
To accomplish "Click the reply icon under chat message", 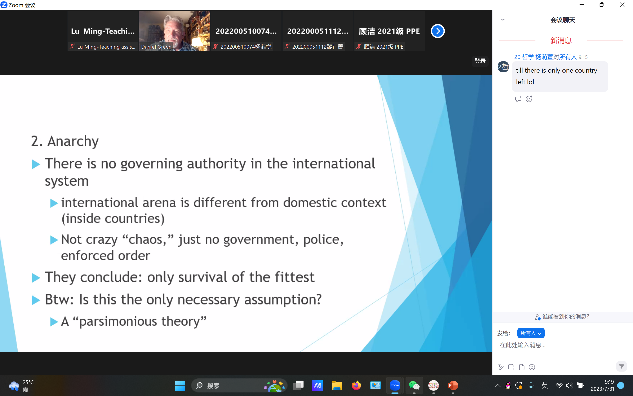I will [x=518, y=99].
